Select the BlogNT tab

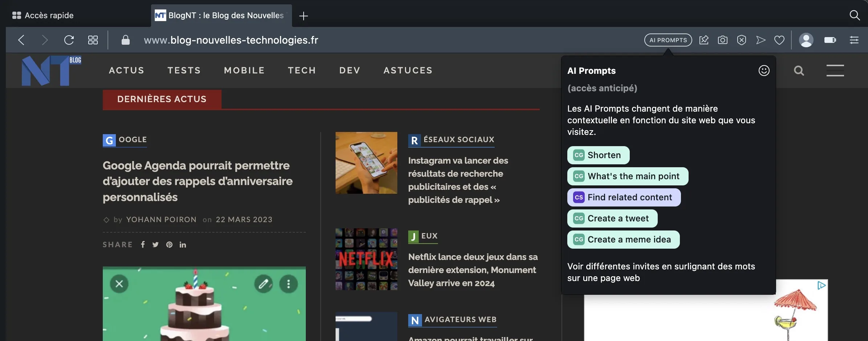222,15
